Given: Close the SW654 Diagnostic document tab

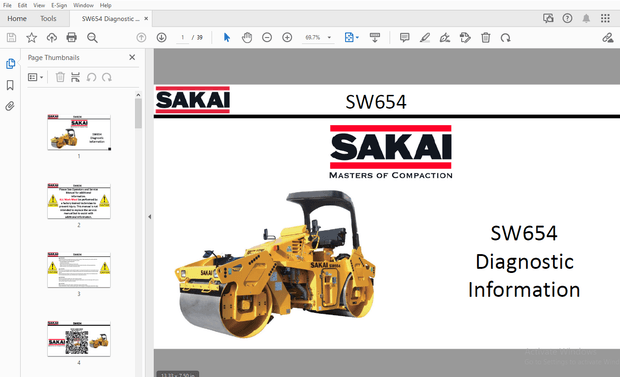Looking at the screenshot, I should click(x=146, y=19).
